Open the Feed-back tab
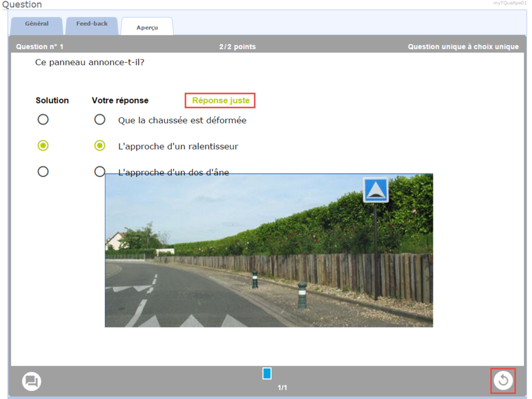The height and width of the screenshot is (399, 532). pos(92,24)
